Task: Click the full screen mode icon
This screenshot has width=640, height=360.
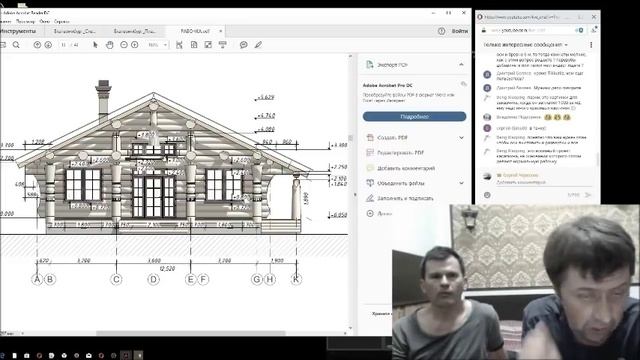Action: tap(208, 45)
